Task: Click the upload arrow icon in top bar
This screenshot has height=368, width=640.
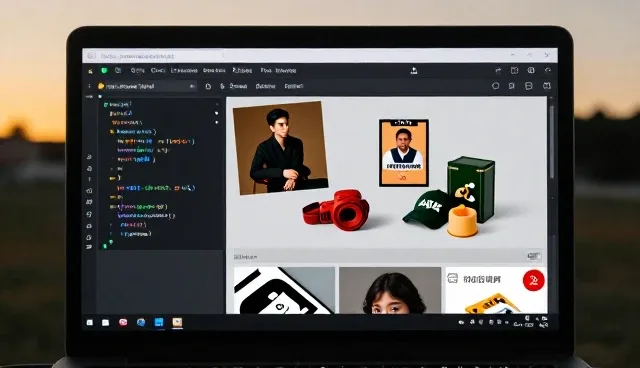Action: [413, 71]
